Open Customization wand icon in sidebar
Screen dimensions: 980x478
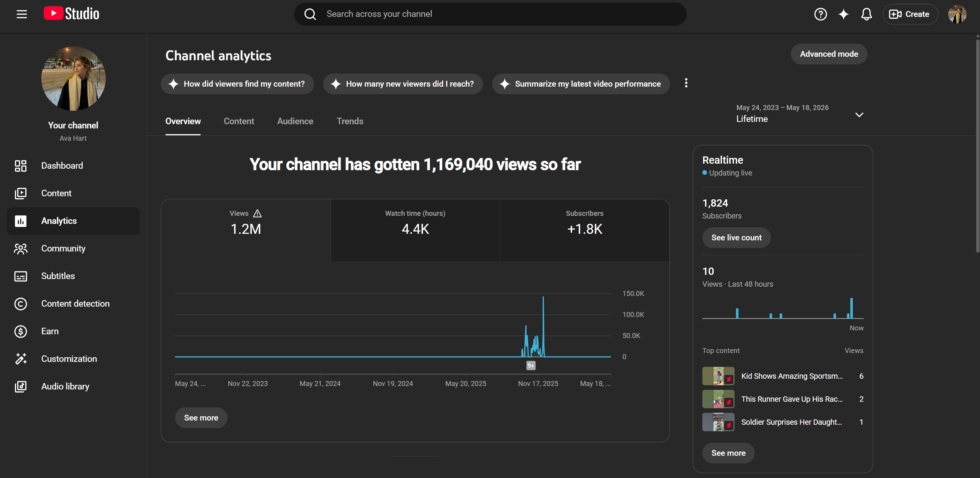point(21,359)
